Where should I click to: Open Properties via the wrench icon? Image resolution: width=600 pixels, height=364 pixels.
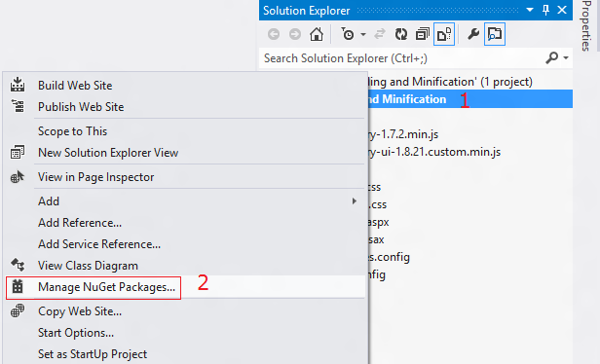click(x=473, y=34)
